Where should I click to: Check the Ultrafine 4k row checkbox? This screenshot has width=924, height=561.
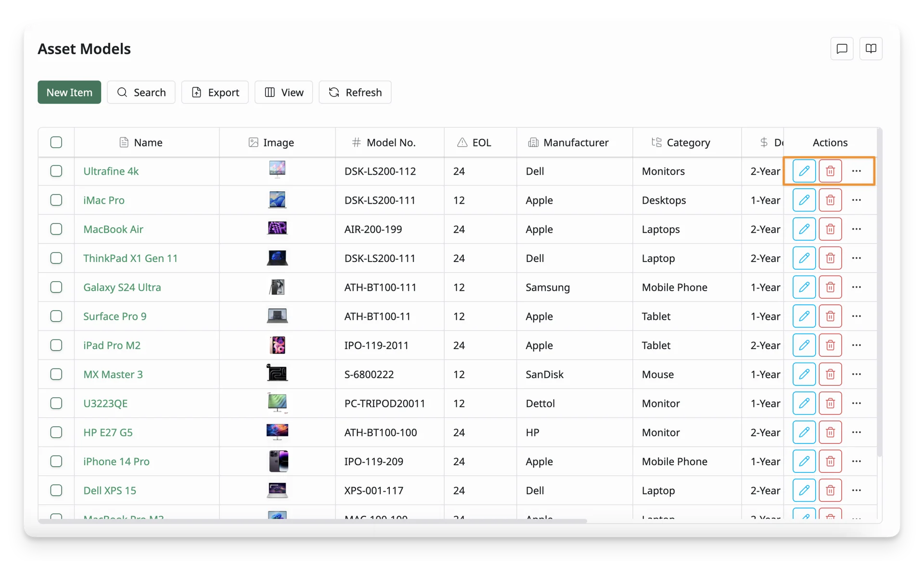click(56, 171)
